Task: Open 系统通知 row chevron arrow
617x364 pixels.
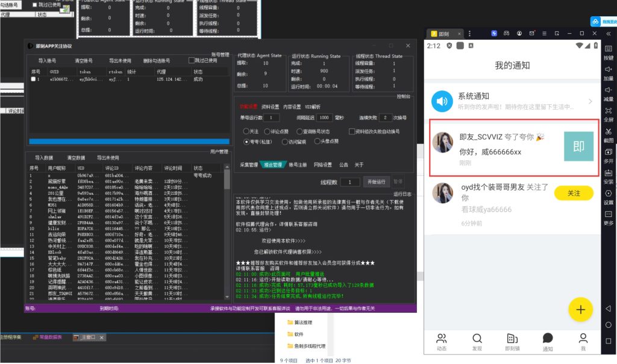Action: click(x=590, y=101)
